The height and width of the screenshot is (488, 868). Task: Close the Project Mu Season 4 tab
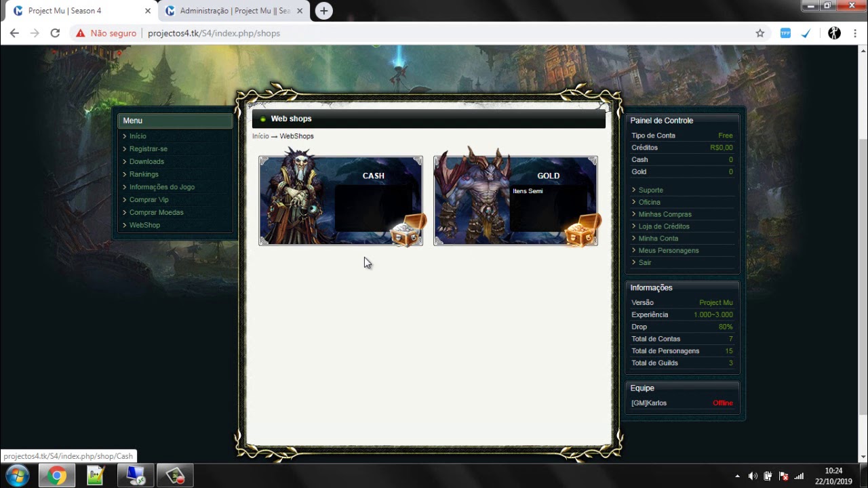148,11
